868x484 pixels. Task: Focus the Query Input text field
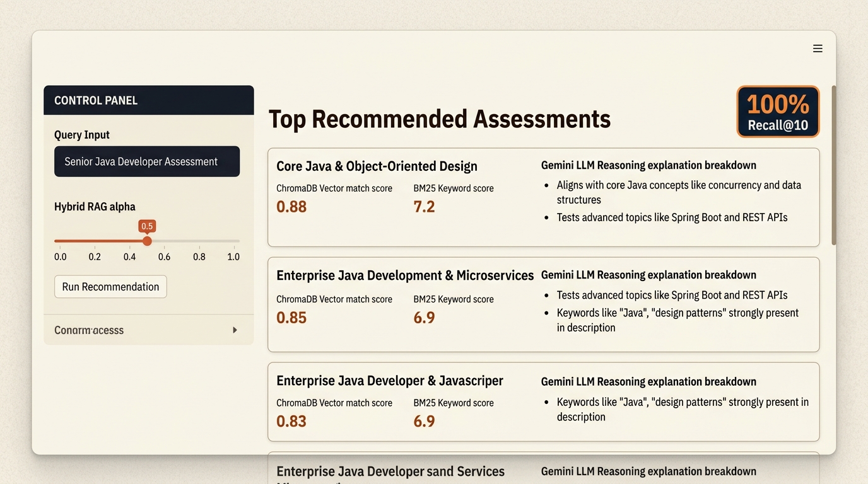(x=147, y=161)
